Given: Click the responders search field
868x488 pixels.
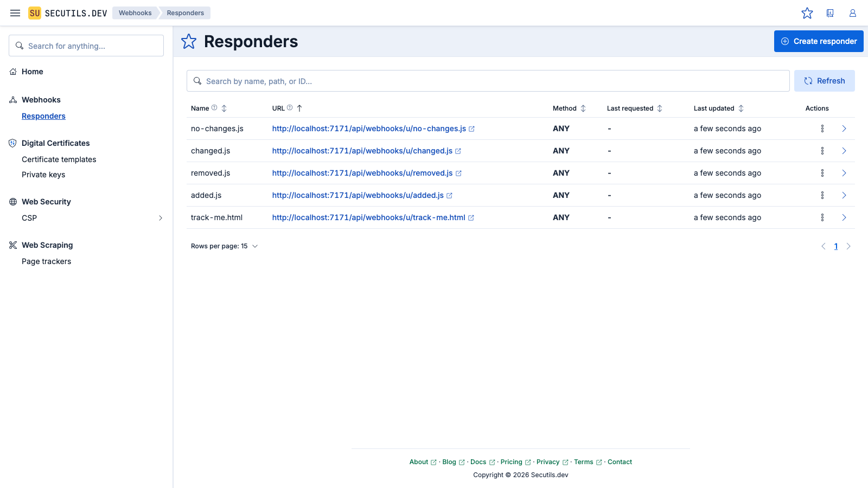Looking at the screenshot, I should point(487,80).
